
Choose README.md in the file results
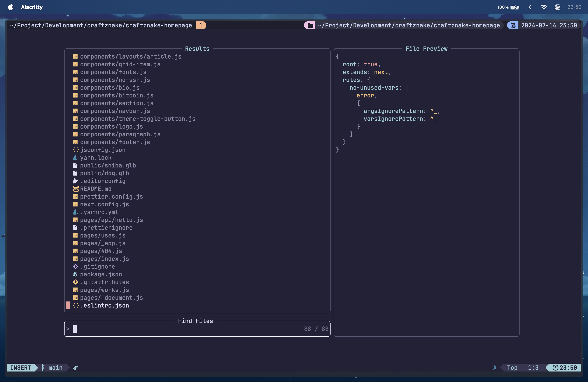pos(96,189)
